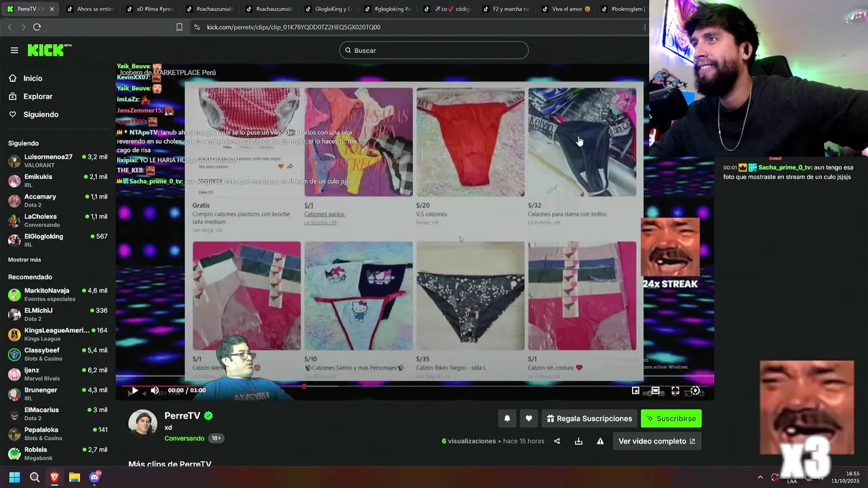This screenshot has height=488, width=868.
Task: Toggle fullscreen for the clip
Action: point(675,390)
